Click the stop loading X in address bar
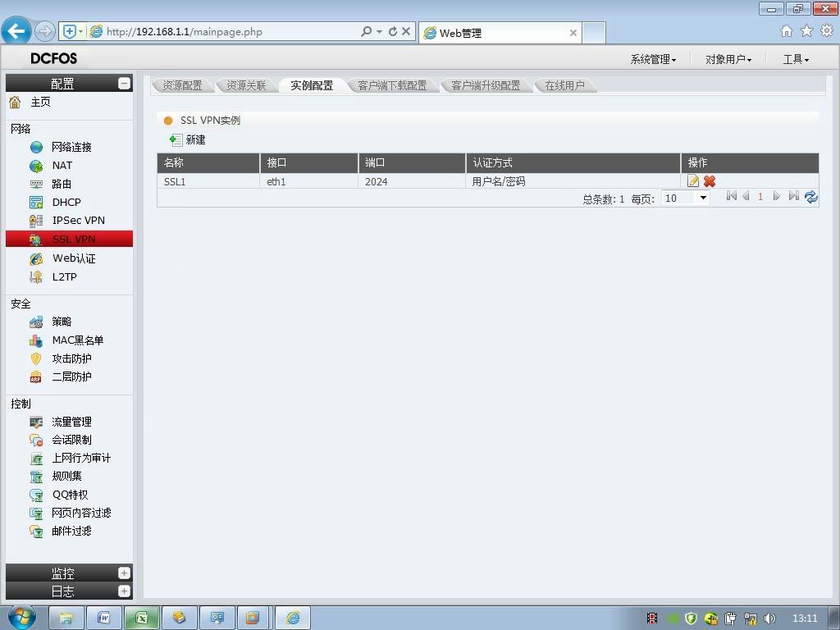This screenshot has height=630, width=840. click(x=406, y=32)
